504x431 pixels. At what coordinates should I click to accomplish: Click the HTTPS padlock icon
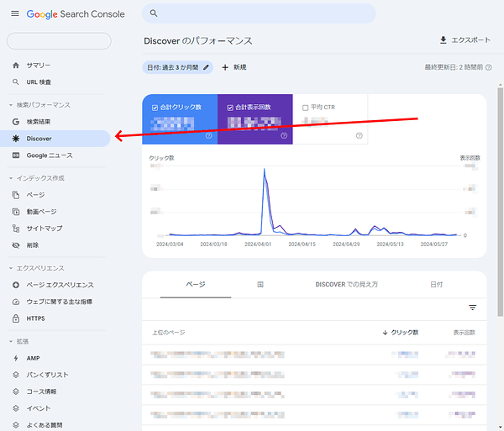point(16,318)
